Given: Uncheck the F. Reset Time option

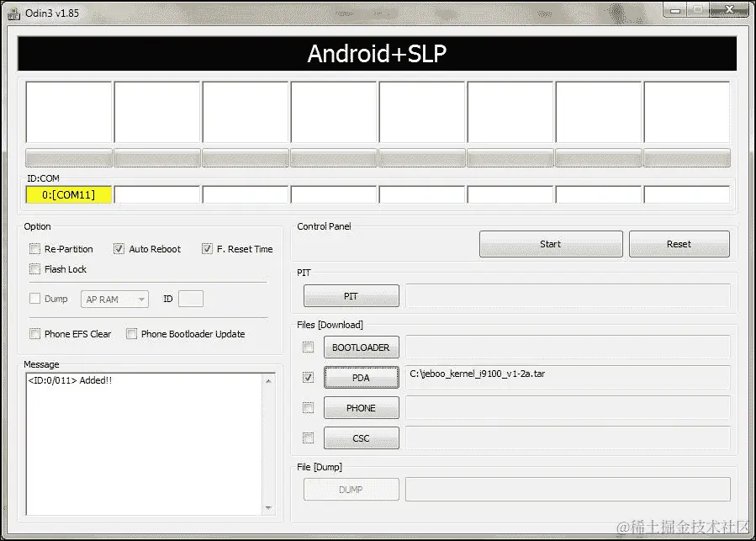Looking at the screenshot, I should tap(207, 248).
